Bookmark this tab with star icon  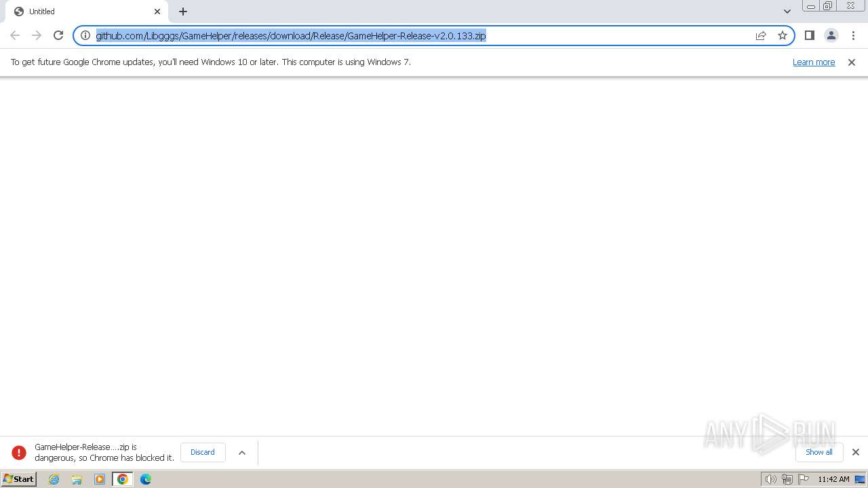783,35
